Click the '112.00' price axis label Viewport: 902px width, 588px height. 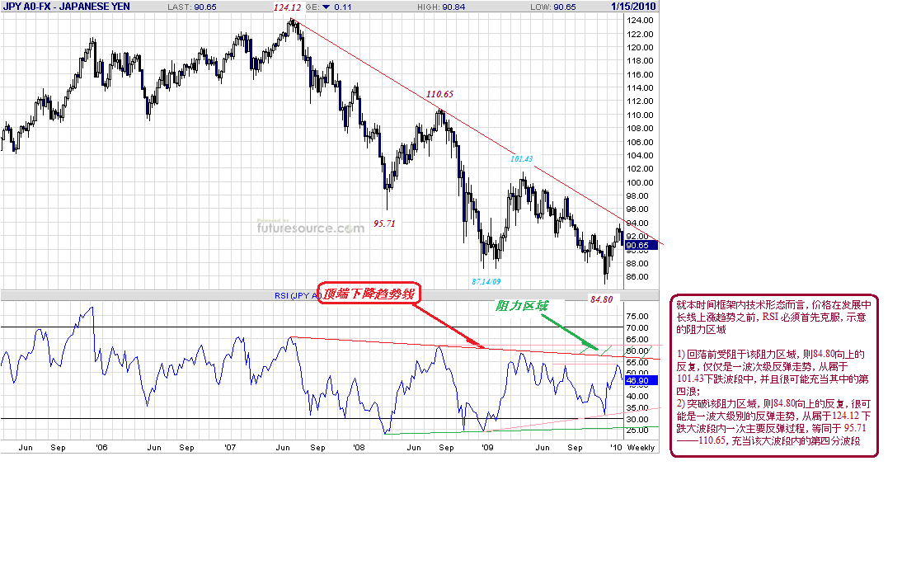pos(640,101)
